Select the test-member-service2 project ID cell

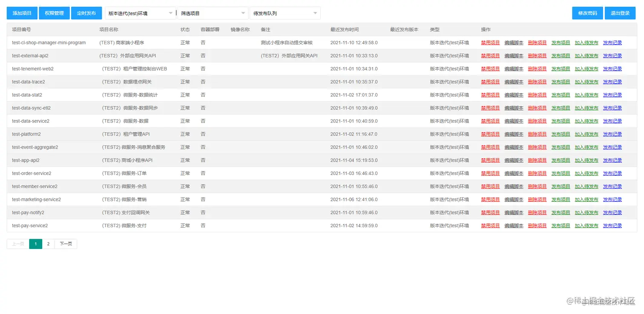click(34, 186)
